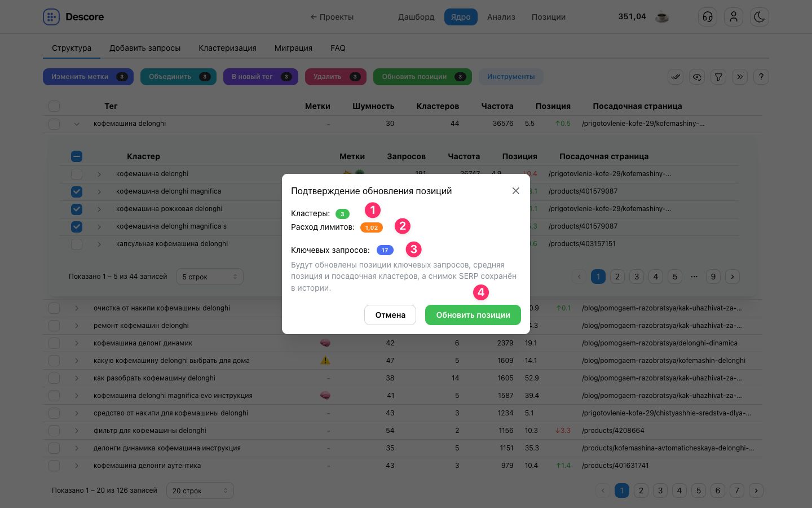Select checkbox for кофемашина делонги аутентика

tap(54, 466)
